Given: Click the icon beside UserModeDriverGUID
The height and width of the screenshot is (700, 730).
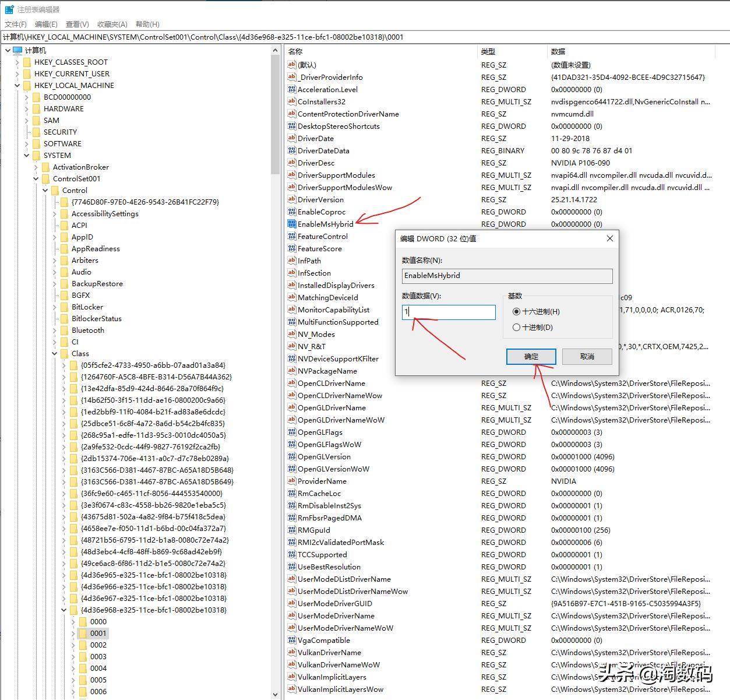Looking at the screenshot, I should [292, 603].
